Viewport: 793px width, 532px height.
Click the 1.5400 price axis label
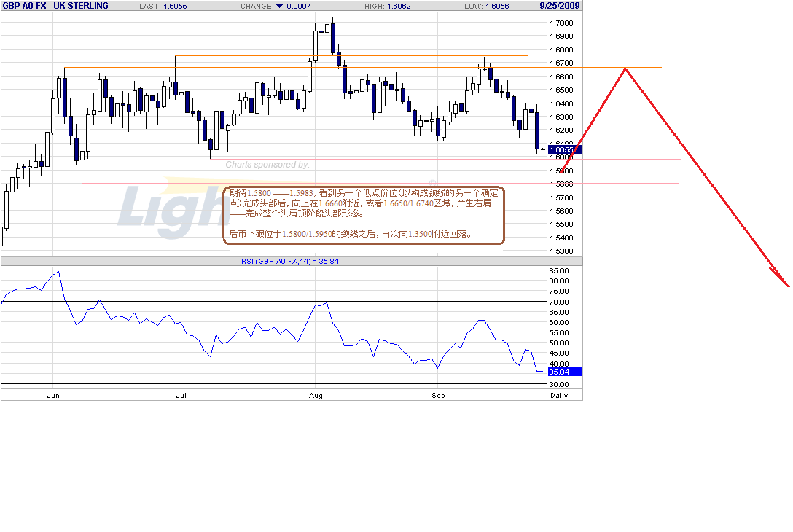561,238
